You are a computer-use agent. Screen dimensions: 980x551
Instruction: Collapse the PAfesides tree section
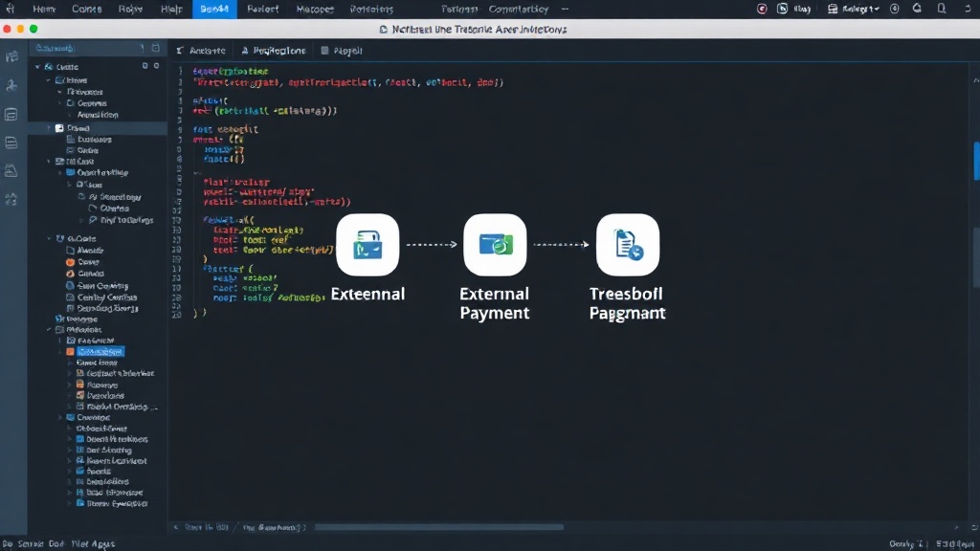[49, 330]
